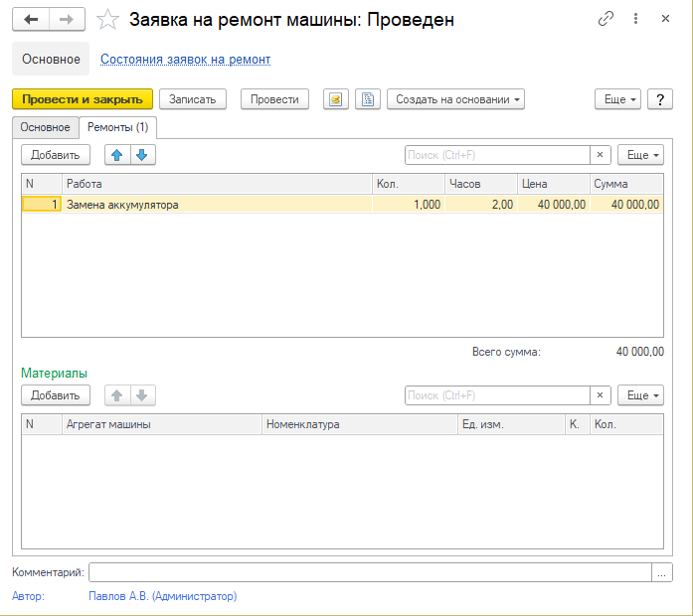Screen dimensions: 693x616
Task: Click the 'Материалы' section heading
Action: pos(54,374)
